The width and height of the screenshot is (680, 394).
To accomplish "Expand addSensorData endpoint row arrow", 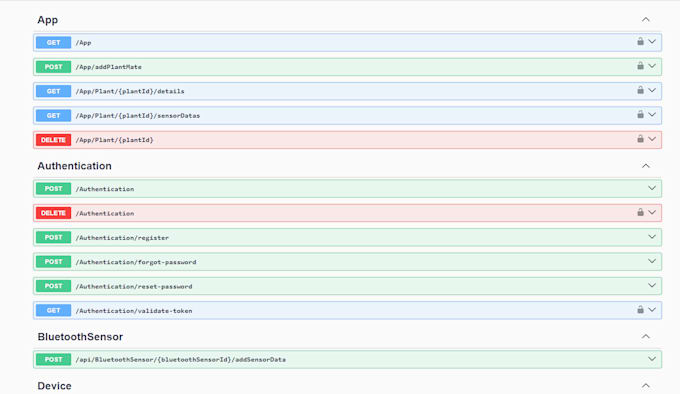I will pos(652,359).
